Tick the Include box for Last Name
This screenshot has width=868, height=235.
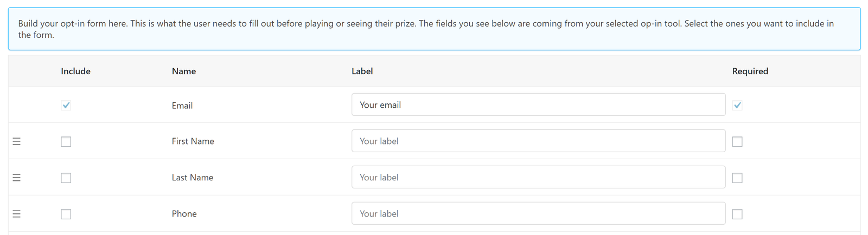[x=66, y=178]
